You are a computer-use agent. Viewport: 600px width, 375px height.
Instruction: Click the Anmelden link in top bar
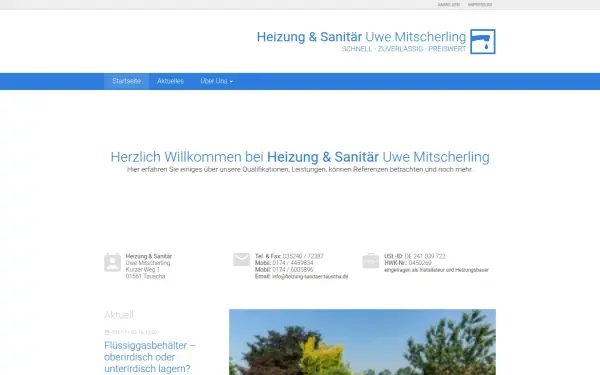pyautogui.click(x=448, y=5)
